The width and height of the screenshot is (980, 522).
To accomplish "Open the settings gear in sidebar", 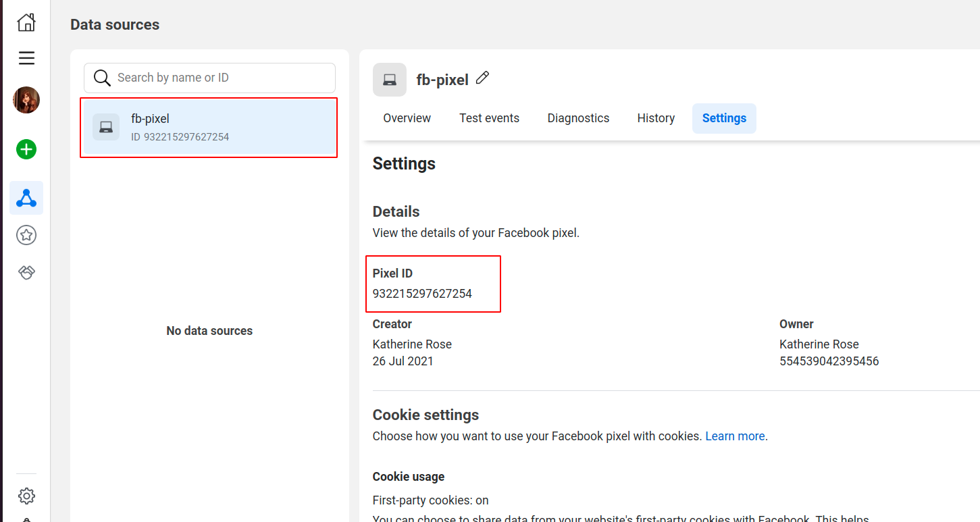I will pos(26,496).
